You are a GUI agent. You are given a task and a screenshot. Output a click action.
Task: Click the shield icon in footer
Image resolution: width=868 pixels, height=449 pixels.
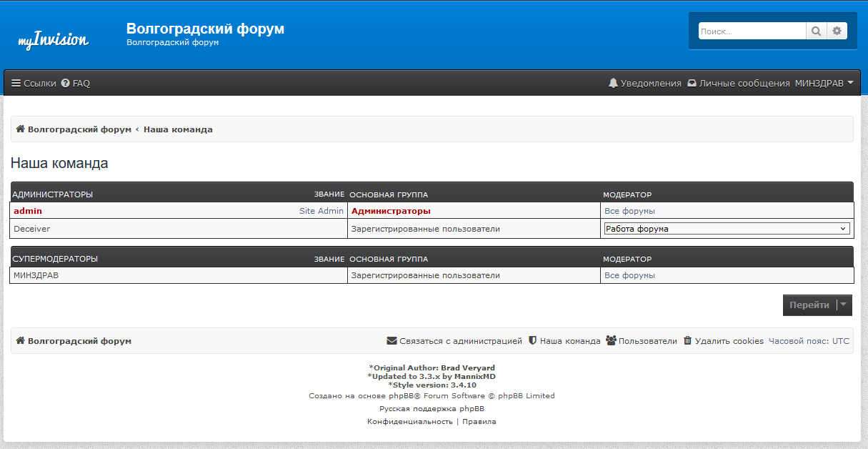tap(532, 341)
